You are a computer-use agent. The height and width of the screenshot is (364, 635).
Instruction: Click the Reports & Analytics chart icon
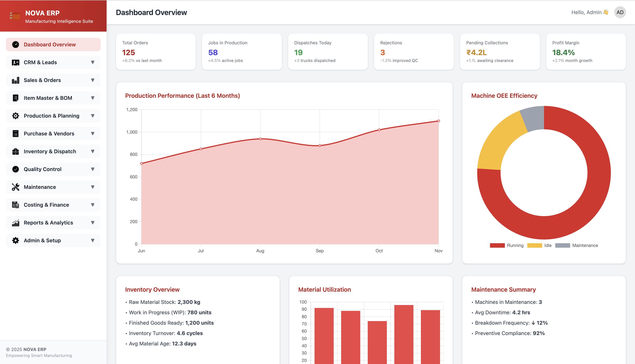[x=16, y=223]
